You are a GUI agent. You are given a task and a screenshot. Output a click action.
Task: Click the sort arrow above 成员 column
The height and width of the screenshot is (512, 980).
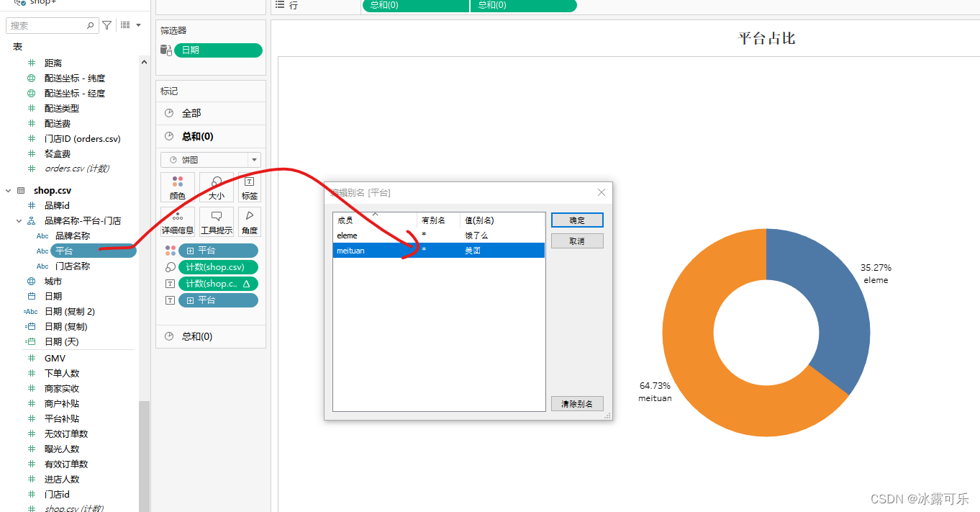375,214
